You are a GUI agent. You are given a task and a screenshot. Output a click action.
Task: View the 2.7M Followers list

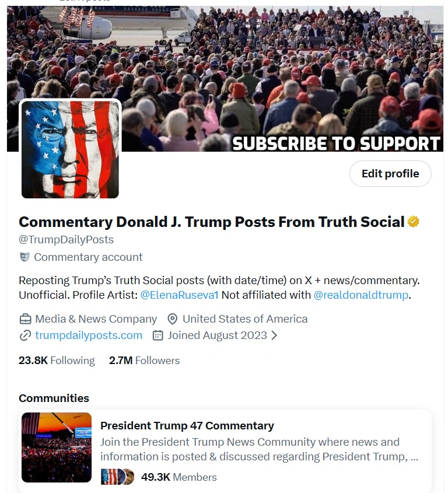click(144, 361)
